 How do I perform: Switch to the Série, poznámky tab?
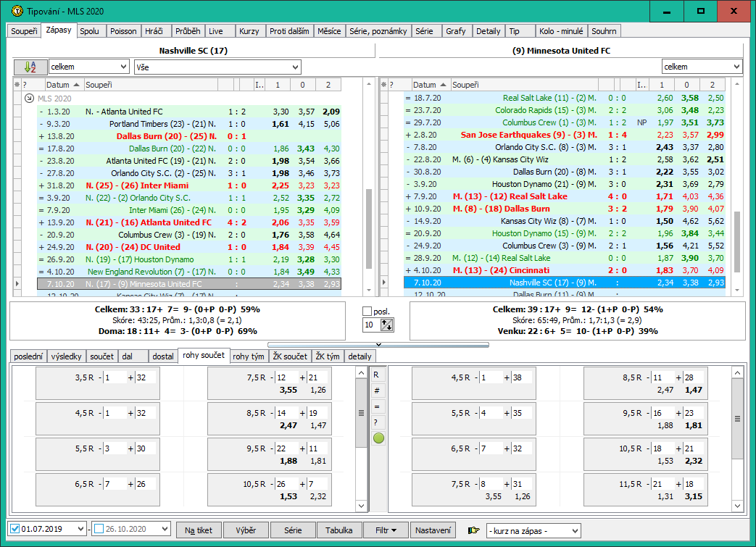pos(378,31)
